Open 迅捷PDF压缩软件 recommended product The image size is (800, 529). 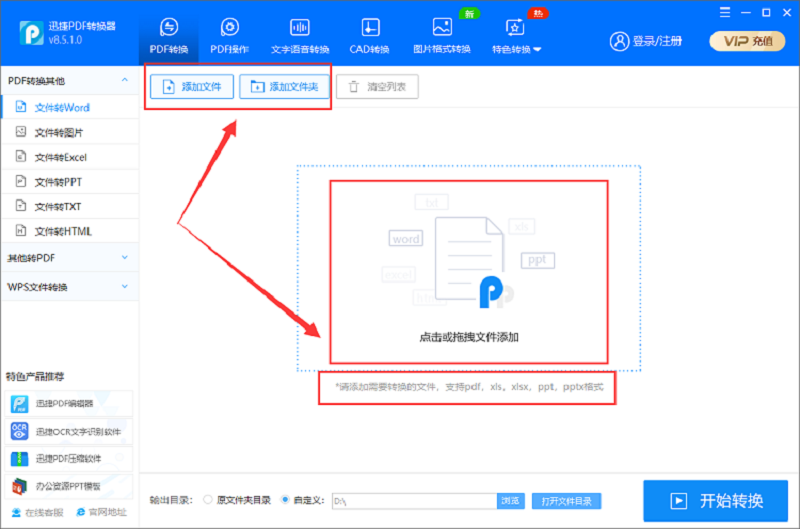coord(69,459)
